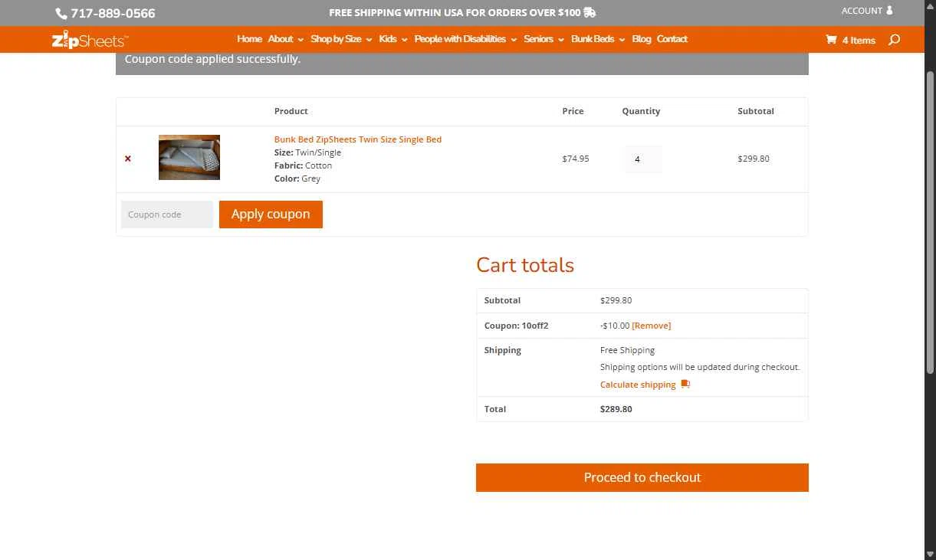The width and height of the screenshot is (936, 560).
Task: Click the Cart totals heading
Action: tap(525, 265)
